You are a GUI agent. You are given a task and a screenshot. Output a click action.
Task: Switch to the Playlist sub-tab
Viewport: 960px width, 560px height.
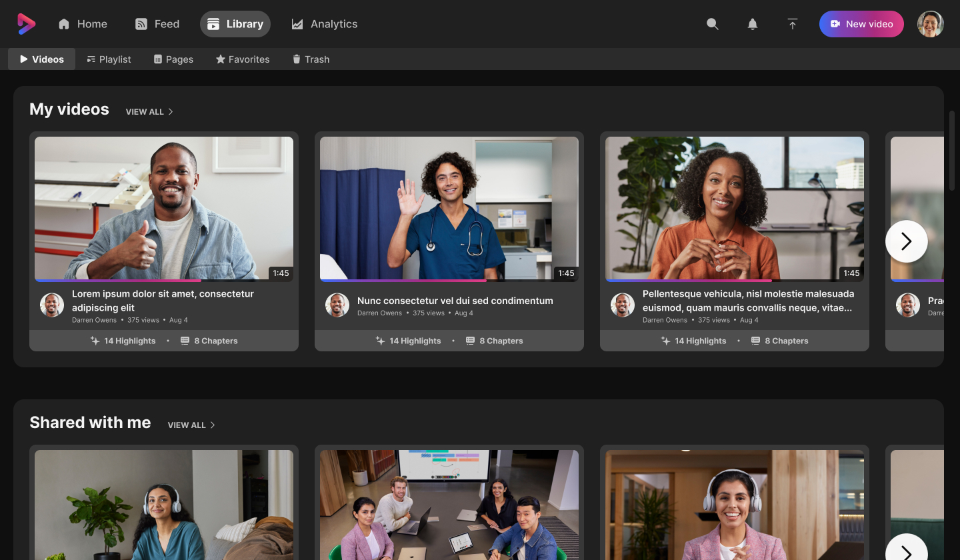pyautogui.click(x=109, y=59)
